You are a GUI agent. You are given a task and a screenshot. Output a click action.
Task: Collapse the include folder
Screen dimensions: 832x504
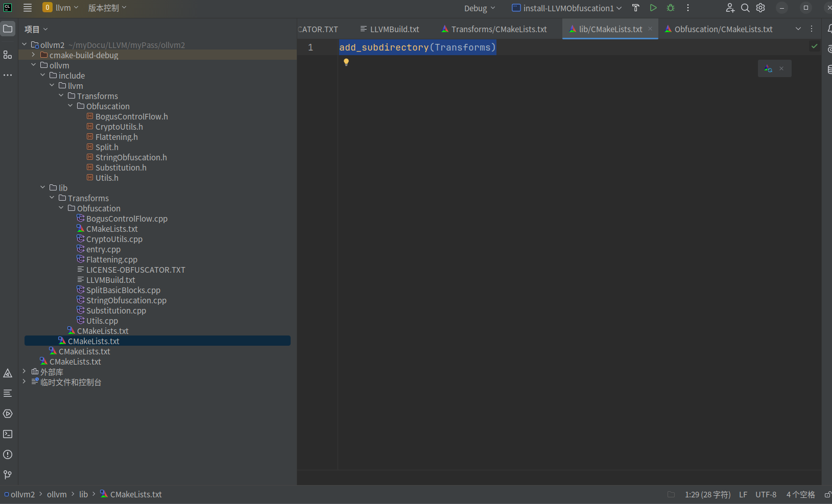[x=42, y=75]
